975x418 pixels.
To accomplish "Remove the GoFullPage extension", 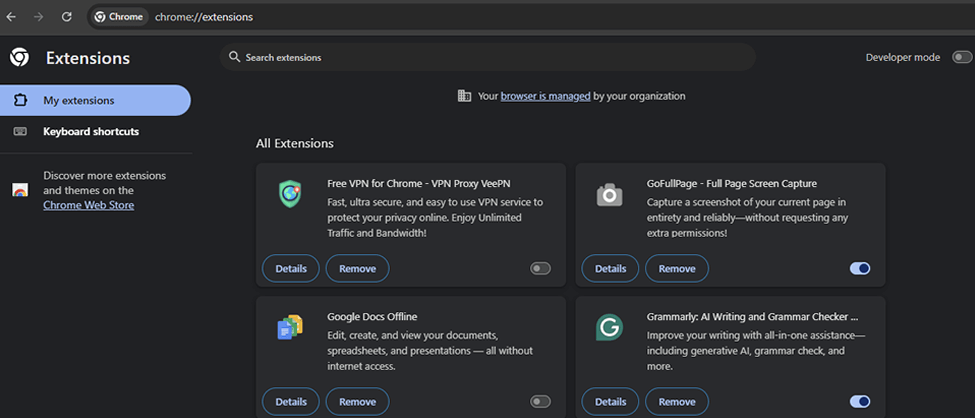I will [x=677, y=269].
